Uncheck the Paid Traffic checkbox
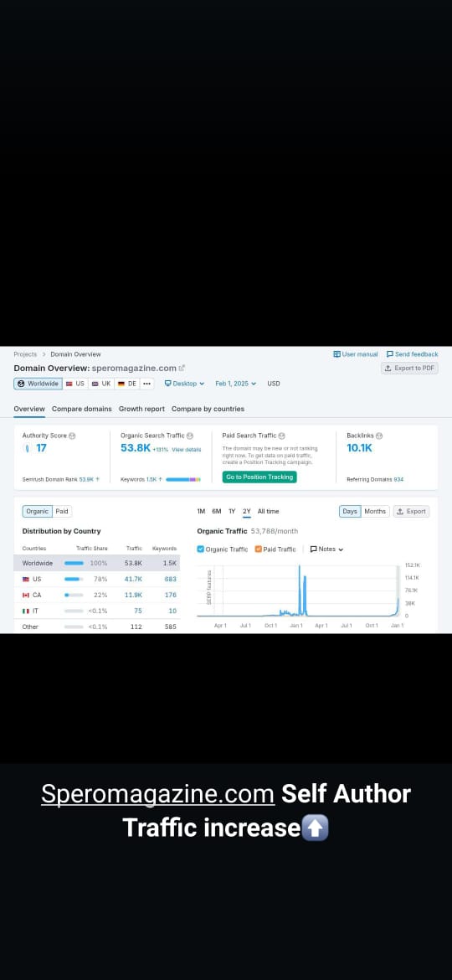The height and width of the screenshot is (980, 452). (259, 549)
